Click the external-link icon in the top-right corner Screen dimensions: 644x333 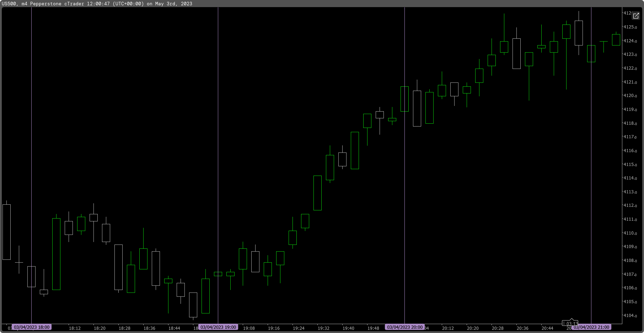(x=636, y=16)
